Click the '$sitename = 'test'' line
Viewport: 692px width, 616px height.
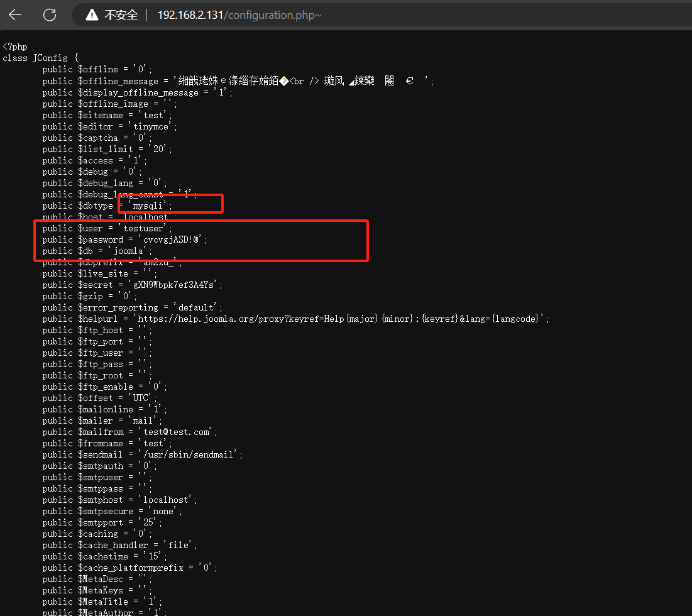tap(107, 115)
